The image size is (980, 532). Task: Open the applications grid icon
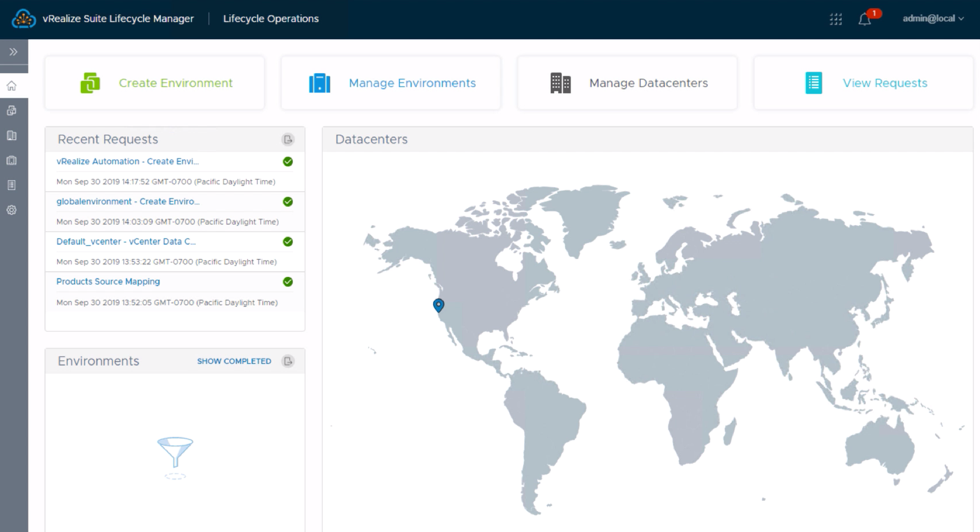(835, 19)
